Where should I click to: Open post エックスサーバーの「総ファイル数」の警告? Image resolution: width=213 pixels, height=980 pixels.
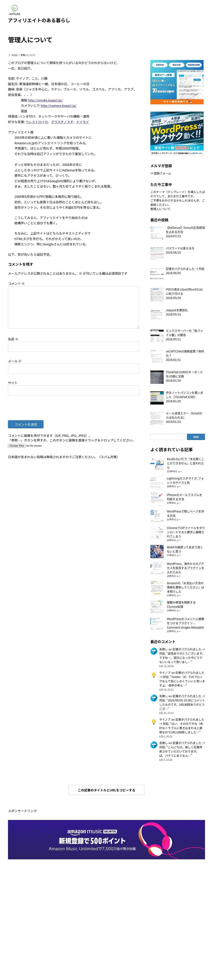pyautogui.click(x=184, y=333)
